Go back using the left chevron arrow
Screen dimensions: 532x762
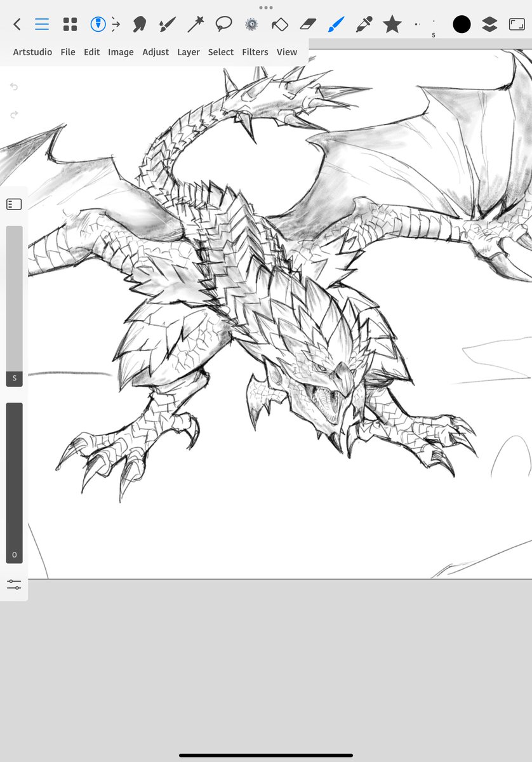17,25
